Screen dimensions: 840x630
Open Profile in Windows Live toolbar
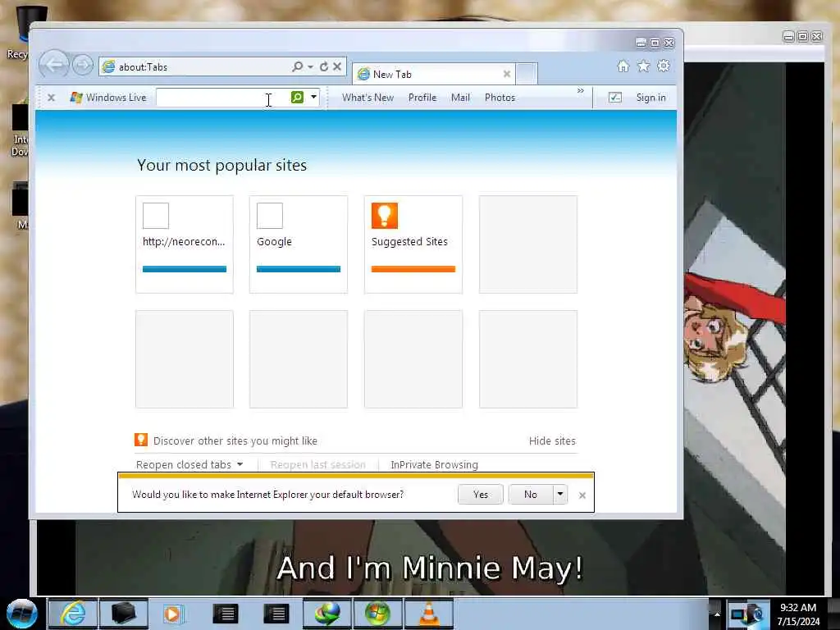point(422,98)
